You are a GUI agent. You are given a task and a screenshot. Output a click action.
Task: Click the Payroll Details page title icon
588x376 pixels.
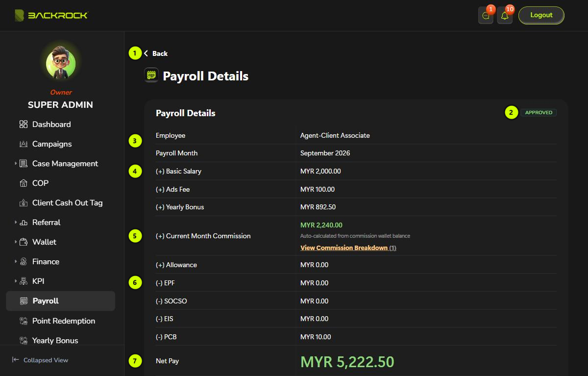click(x=151, y=75)
